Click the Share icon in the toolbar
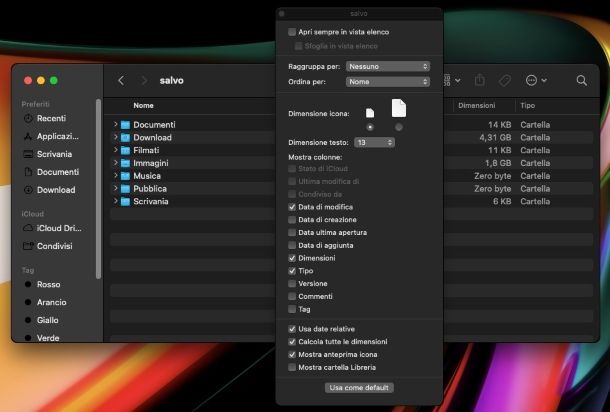The width and height of the screenshot is (610, 412). tap(480, 80)
